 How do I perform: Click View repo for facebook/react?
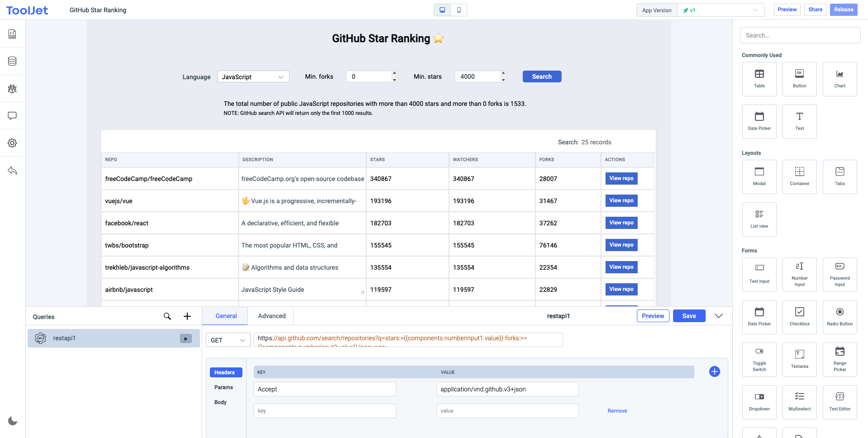tap(621, 223)
